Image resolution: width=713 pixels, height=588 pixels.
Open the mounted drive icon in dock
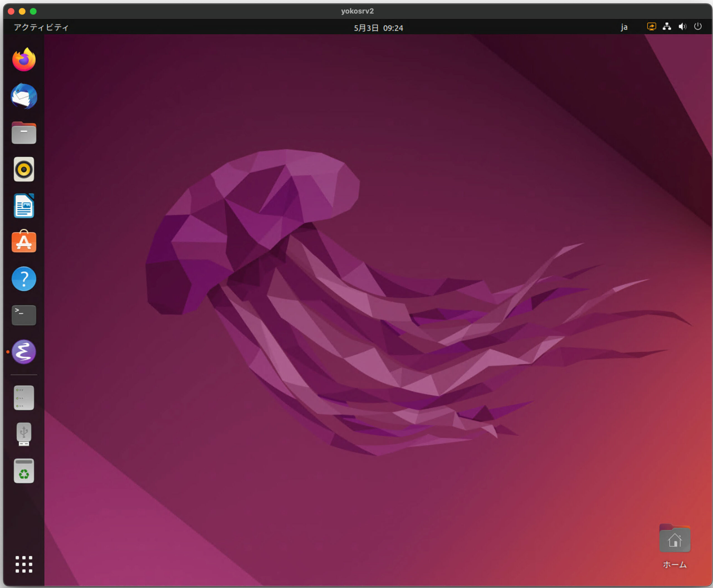(x=24, y=398)
